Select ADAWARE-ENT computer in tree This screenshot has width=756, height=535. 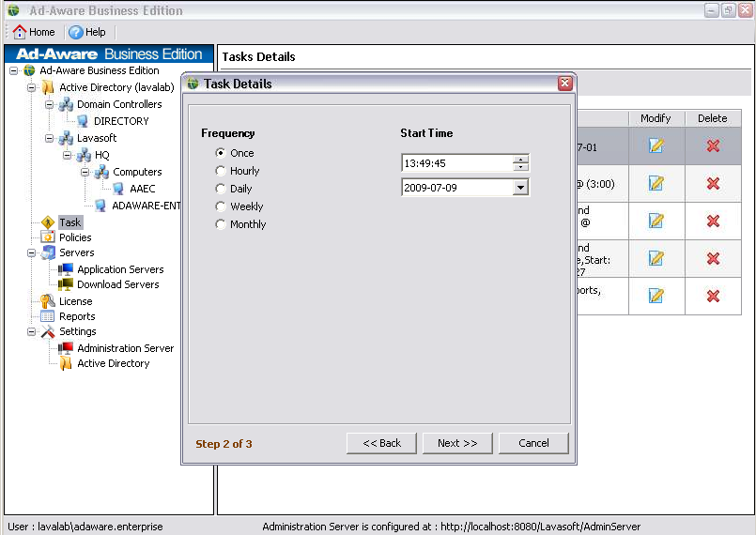(147, 206)
